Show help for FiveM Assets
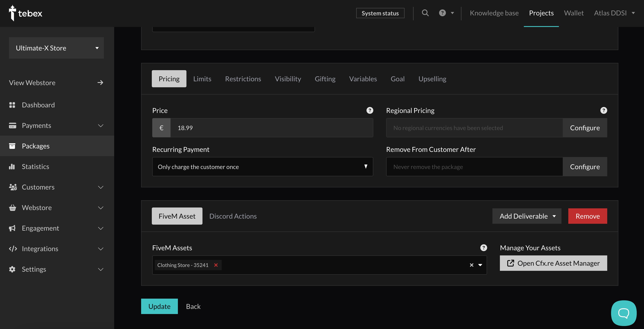Image resolution: width=644 pixels, height=329 pixels. (x=483, y=248)
